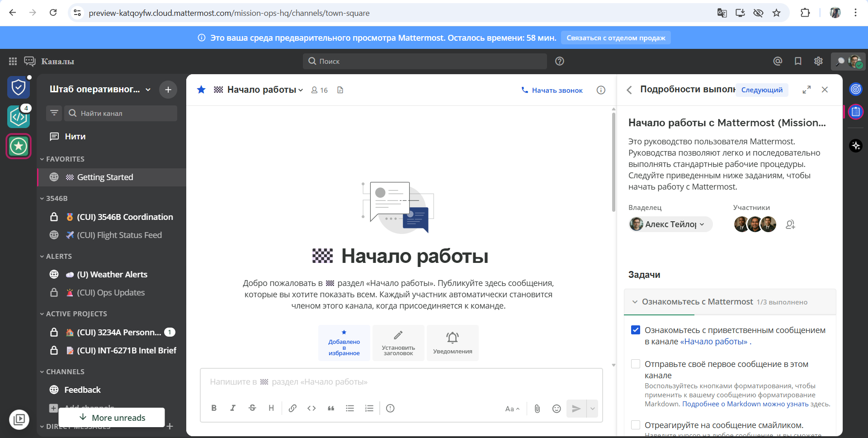This screenshot has height=438, width=868.
Task: Collapse the Ознакомьтесь с Mattermost section
Action: tap(635, 301)
